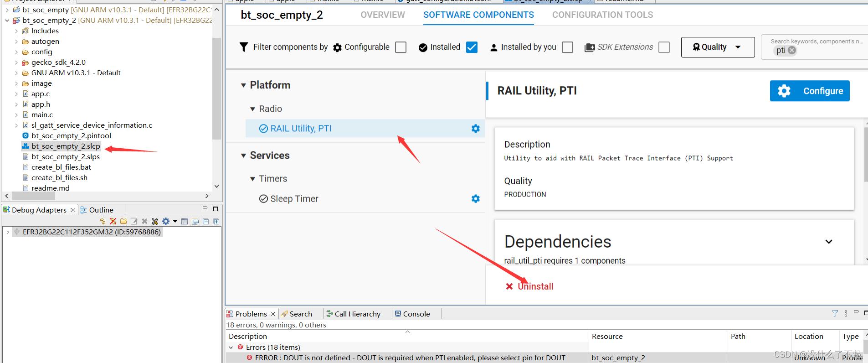
Task: Click the red error icon on the DOUT error row
Action: coord(250,358)
